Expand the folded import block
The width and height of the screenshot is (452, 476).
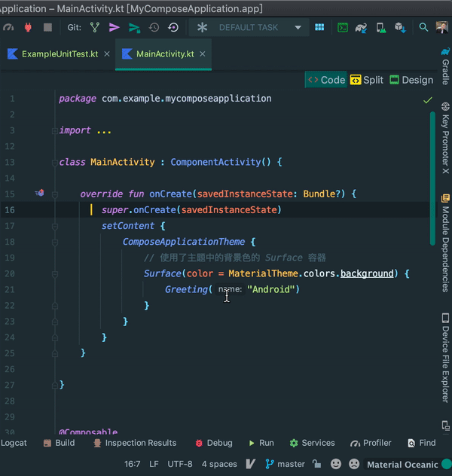[55, 131]
